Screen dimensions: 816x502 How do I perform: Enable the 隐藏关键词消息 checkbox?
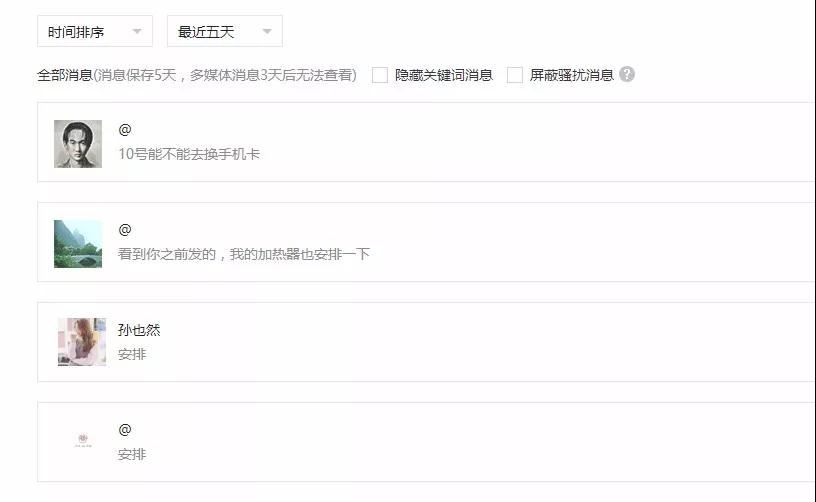(x=380, y=75)
